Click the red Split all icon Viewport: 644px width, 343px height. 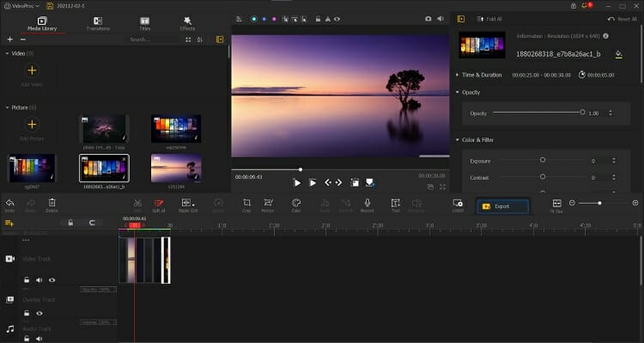pos(159,203)
